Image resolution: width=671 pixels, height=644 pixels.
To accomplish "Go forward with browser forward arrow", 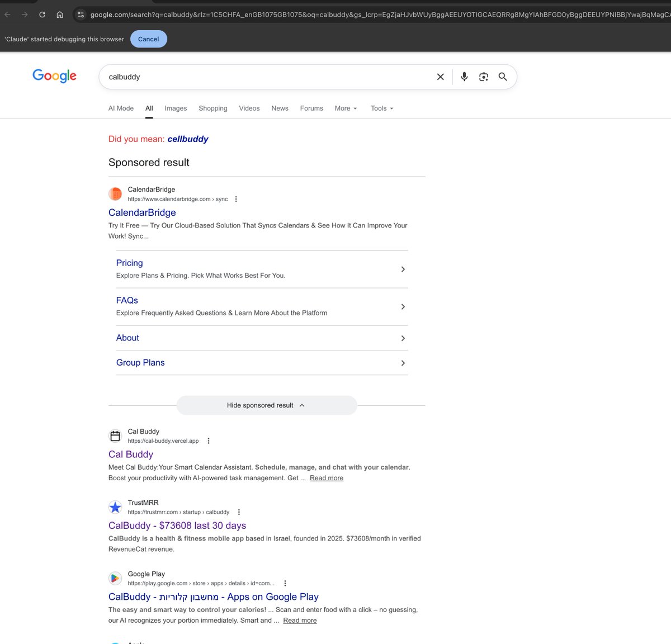I will [x=25, y=15].
